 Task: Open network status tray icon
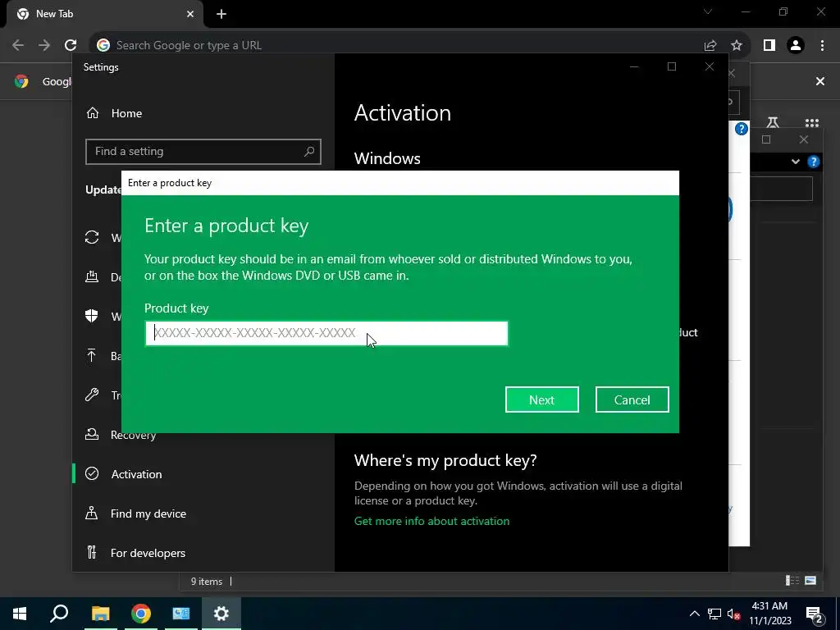(x=714, y=614)
